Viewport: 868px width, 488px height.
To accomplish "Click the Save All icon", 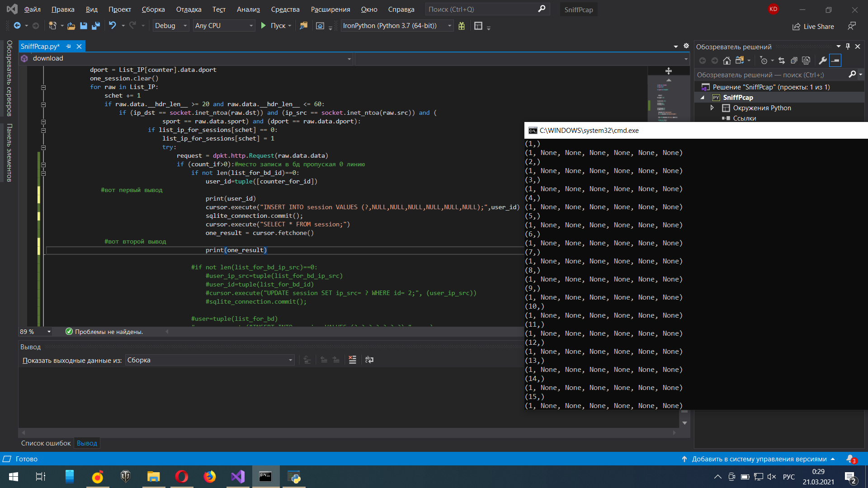I will 95,26.
